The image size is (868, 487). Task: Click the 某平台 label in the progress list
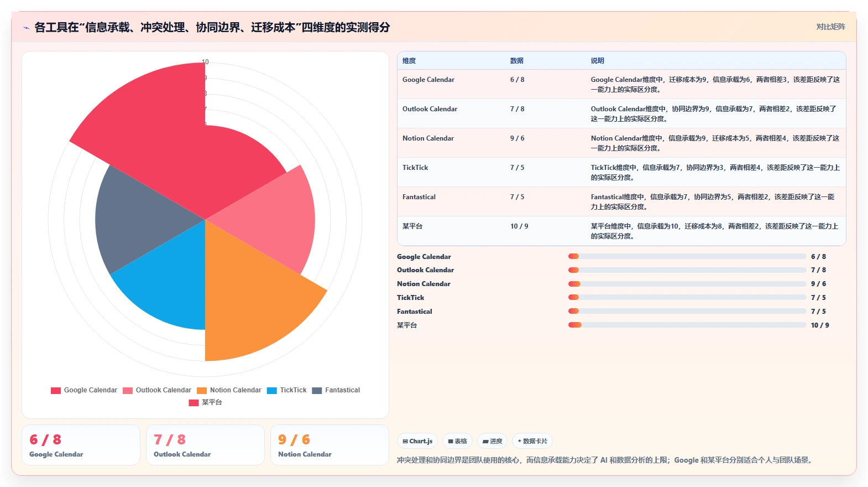tap(407, 325)
